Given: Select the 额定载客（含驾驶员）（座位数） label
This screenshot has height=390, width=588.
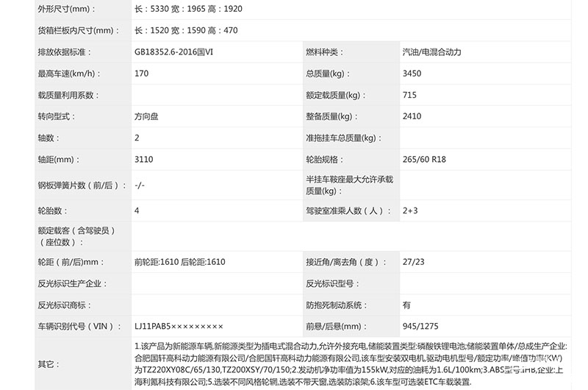Looking at the screenshot, I should [x=76, y=236].
